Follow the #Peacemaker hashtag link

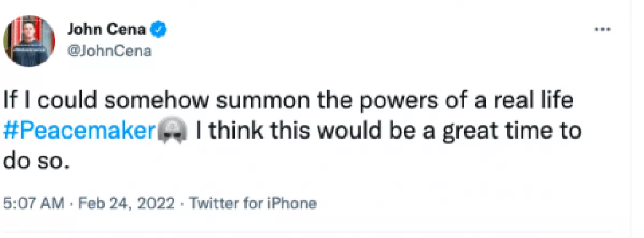79,131
